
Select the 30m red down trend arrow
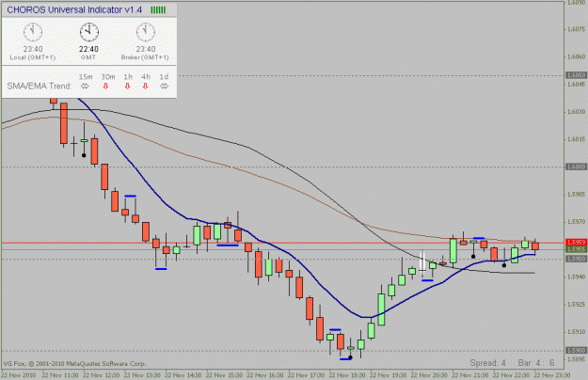coord(105,87)
